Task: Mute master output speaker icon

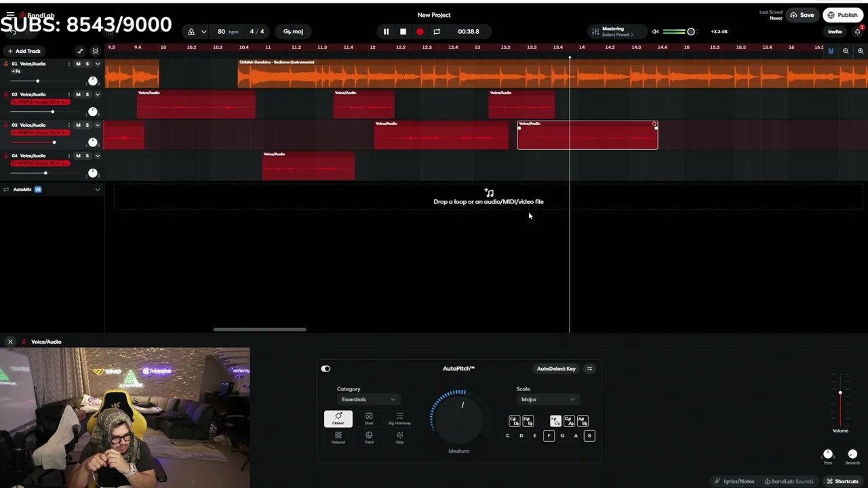Action: click(655, 32)
